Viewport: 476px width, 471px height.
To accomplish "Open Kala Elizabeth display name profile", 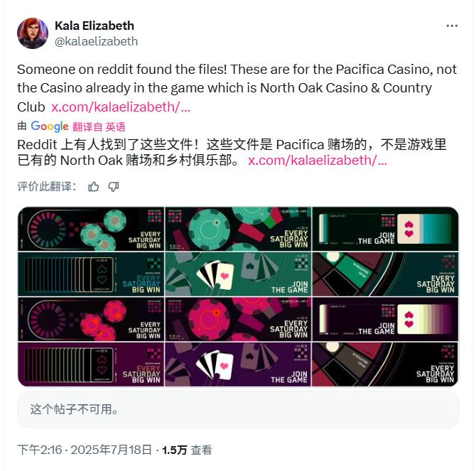I will (x=94, y=26).
